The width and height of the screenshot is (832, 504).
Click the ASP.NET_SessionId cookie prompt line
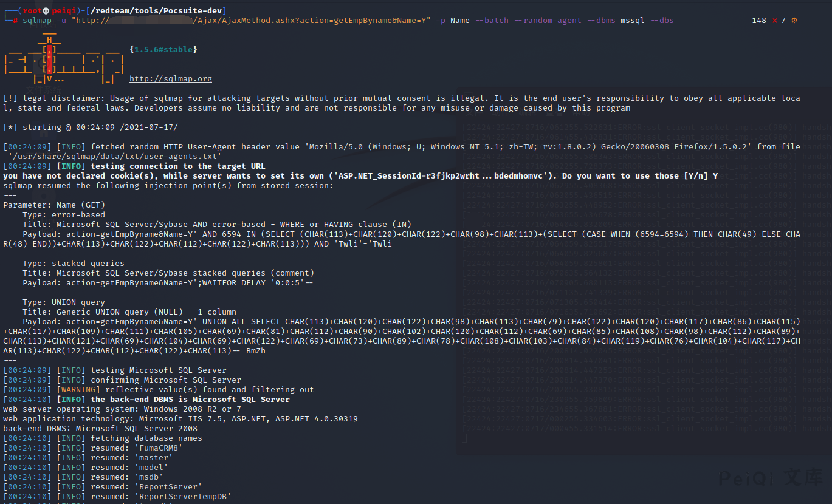360,176
